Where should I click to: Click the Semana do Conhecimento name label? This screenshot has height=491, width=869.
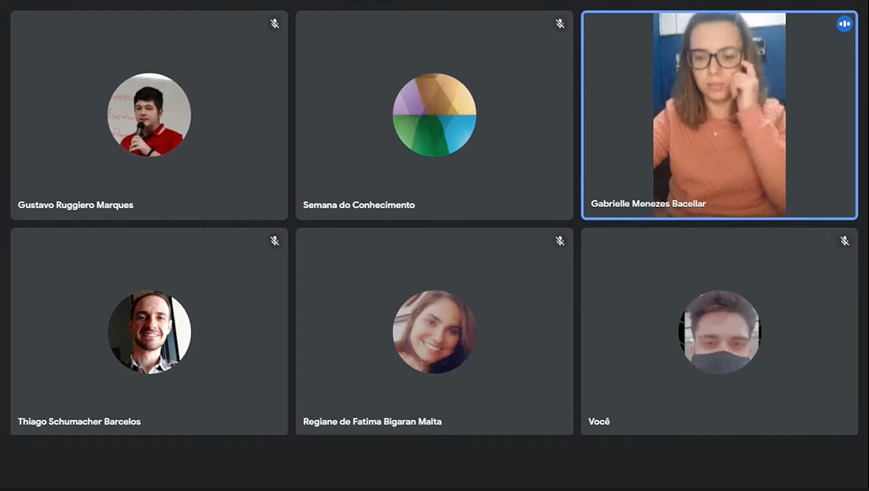click(x=359, y=205)
